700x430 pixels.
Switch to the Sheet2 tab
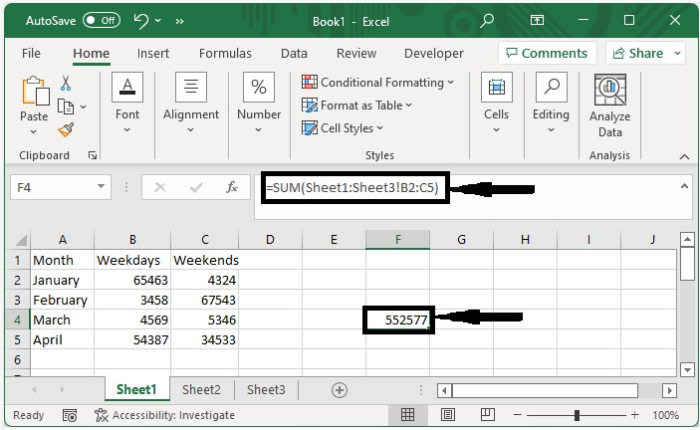tap(201, 390)
